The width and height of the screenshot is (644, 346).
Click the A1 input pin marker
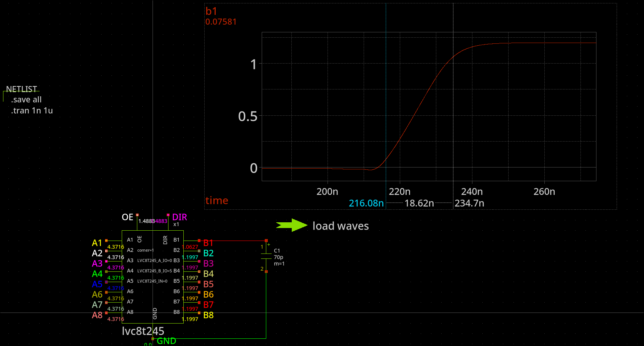click(x=106, y=241)
